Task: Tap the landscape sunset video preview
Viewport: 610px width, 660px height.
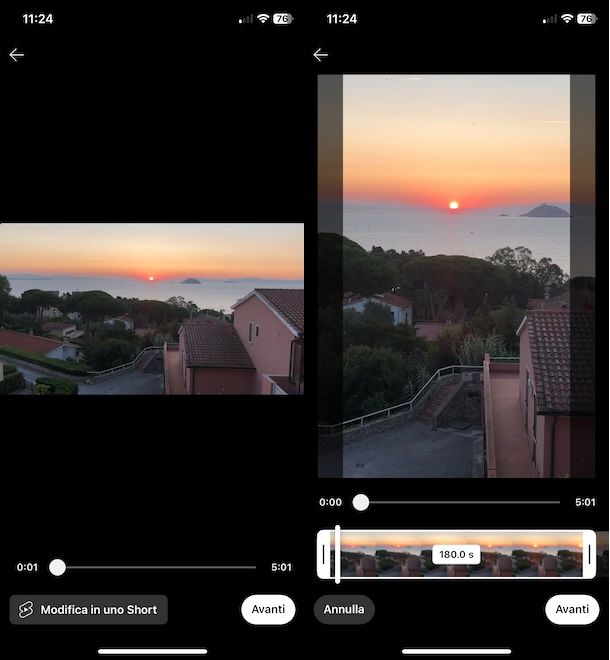Action: click(152, 309)
